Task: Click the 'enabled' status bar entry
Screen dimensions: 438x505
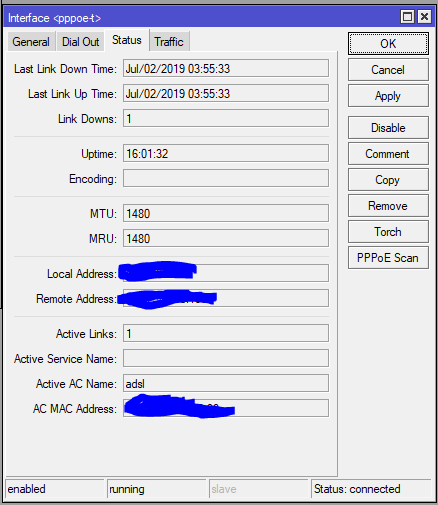Action: 55,489
